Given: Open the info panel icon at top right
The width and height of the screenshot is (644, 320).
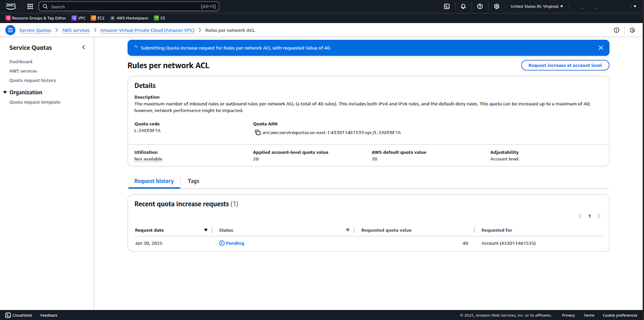Looking at the screenshot, I should tap(616, 30).
